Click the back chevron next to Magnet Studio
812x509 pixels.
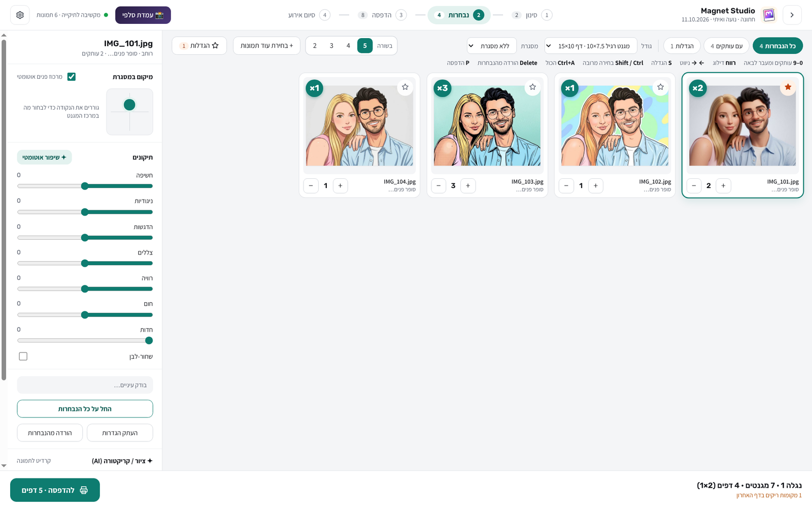pyautogui.click(x=792, y=15)
